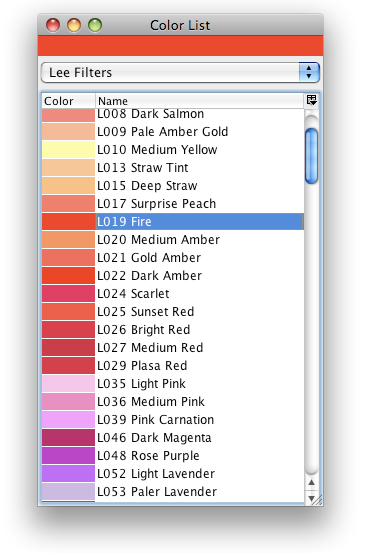Select L053 Paler Lavender
This screenshot has width=375, height=553.
tap(173, 491)
